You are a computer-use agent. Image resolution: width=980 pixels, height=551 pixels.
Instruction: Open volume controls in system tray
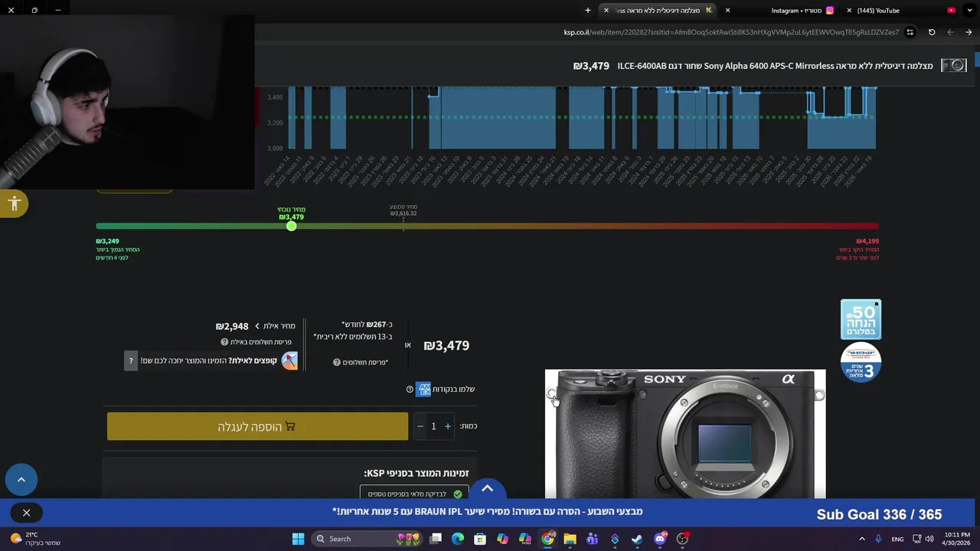click(929, 539)
